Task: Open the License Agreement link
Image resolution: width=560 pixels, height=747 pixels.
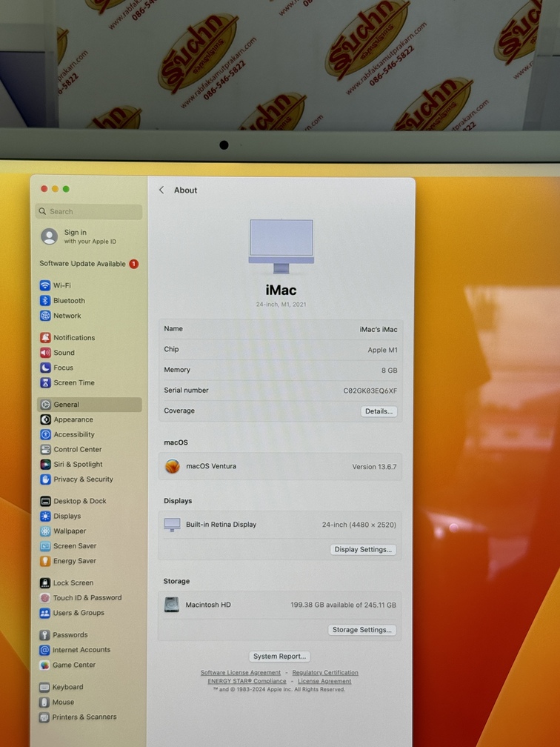Action: pyautogui.click(x=324, y=681)
